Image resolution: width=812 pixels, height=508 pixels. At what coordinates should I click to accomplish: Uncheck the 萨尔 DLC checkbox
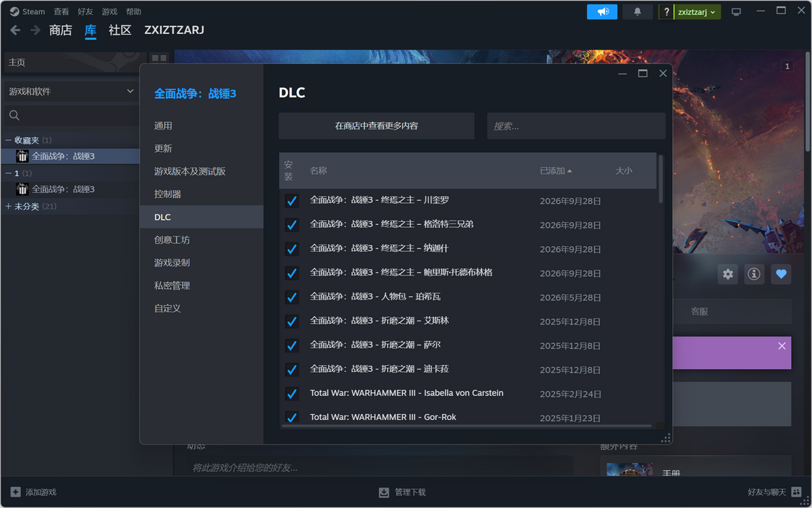tap(292, 345)
